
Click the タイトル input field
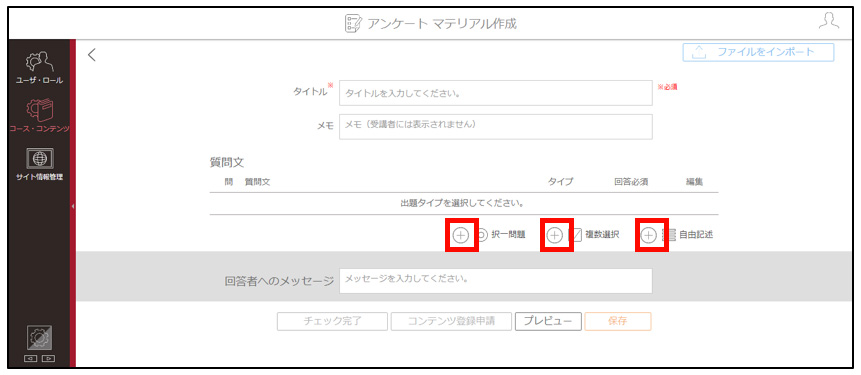tap(495, 93)
